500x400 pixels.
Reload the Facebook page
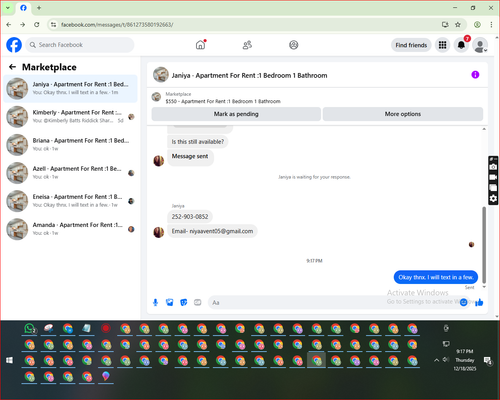(x=37, y=25)
